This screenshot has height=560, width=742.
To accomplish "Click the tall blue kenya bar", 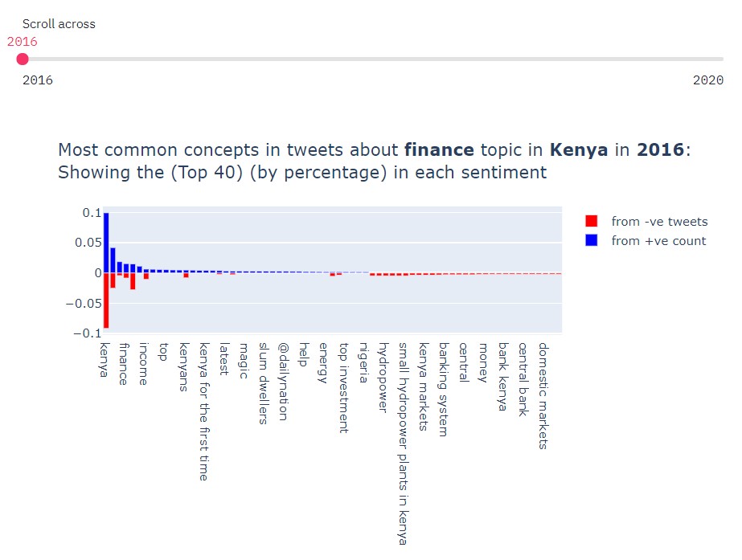I will tap(106, 243).
